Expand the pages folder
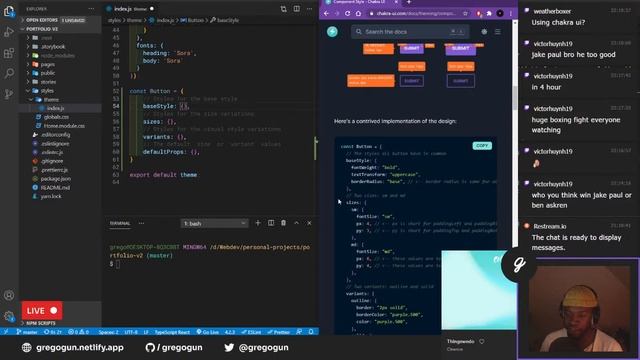Screen dimensions: 640x360 48,64
